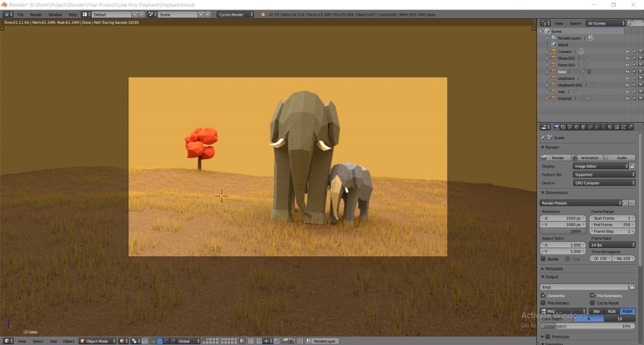
Task: Hide the Camera object using eye icon
Action: pyautogui.click(x=627, y=52)
